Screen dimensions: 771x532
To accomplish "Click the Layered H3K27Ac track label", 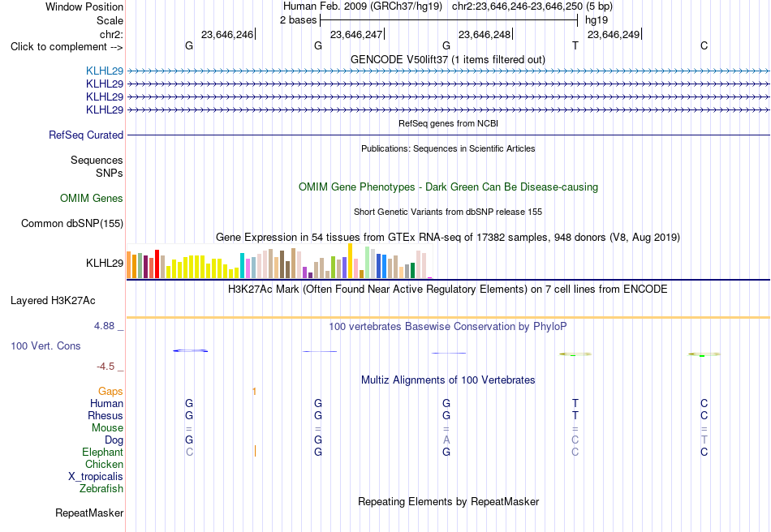I will (x=53, y=301).
